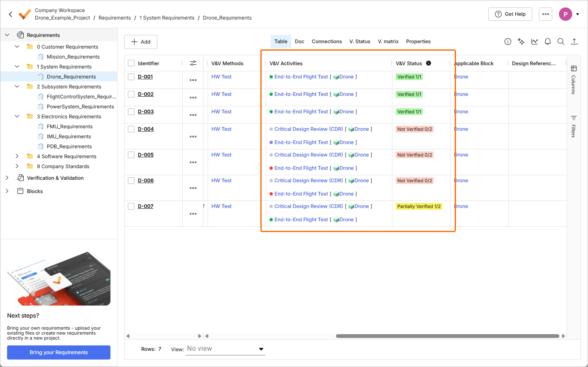Open row options dots for D-004
The width and height of the screenshot is (588, 367).
click(193, 137)
